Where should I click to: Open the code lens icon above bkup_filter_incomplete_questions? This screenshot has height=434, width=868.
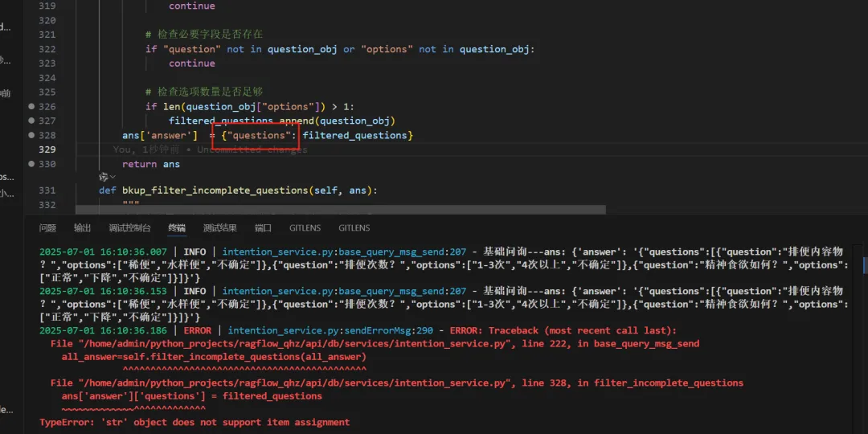pyautogui.click(x=103, y=177)
